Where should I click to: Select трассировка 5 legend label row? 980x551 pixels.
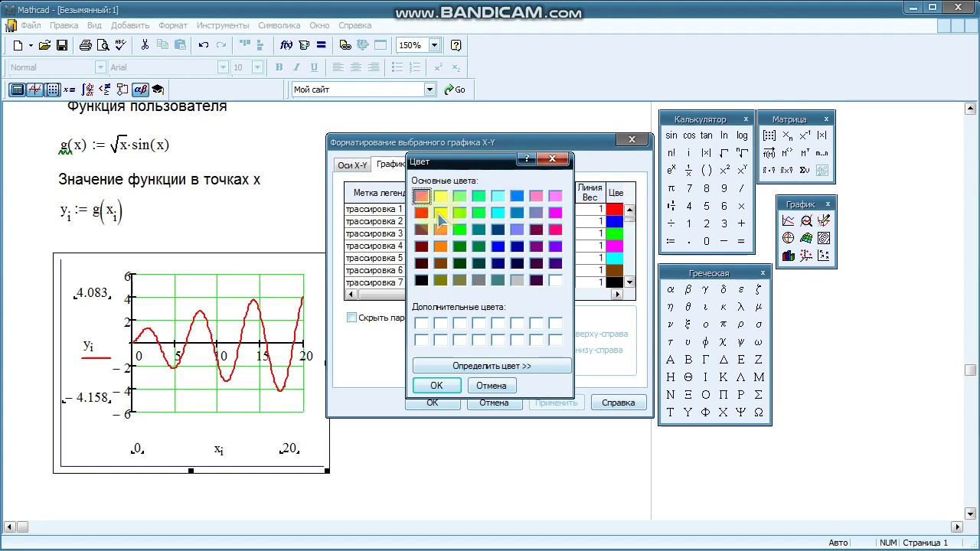coord(374,258)
